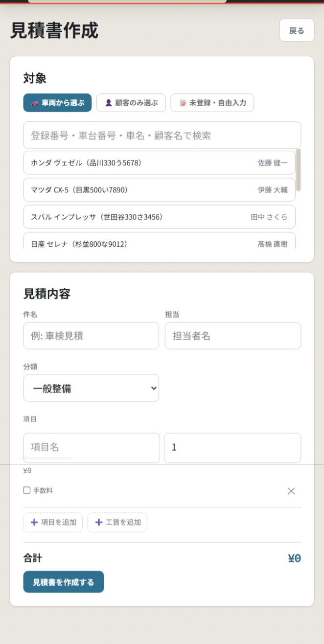Click the 件名 input field
The image size is (324, 644).
pos(91,336)
